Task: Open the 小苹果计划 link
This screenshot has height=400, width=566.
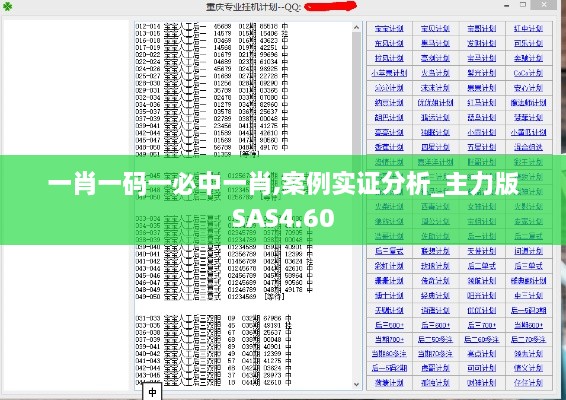Action: coord(389,73)
